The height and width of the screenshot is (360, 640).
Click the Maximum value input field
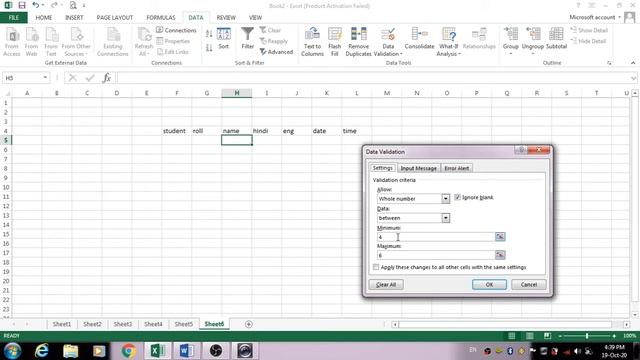[x=436, y=255]
